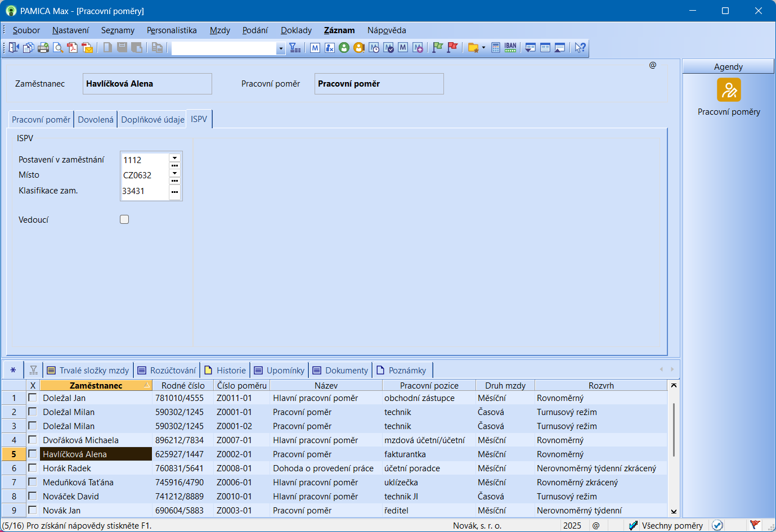The height and width of the screenshot is (532, 776).
Task: Click the green person toolbar icon
Action: pyautogui.click(x=344, y=48)
